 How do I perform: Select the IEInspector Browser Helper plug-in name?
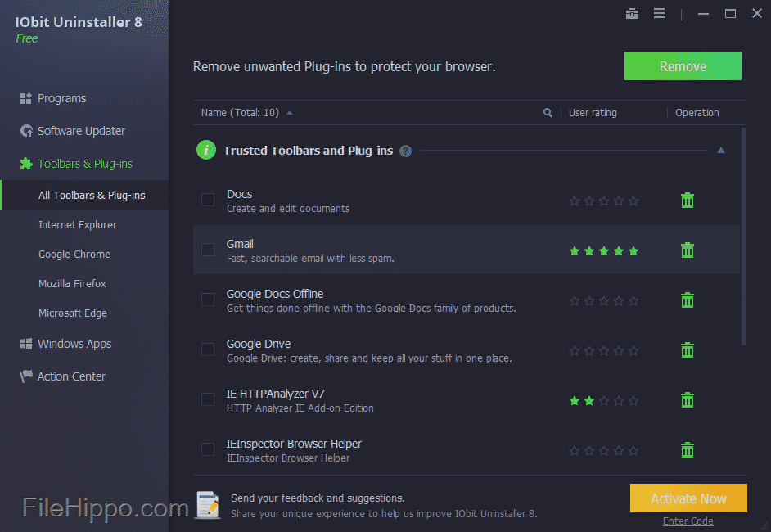point(294,444)
